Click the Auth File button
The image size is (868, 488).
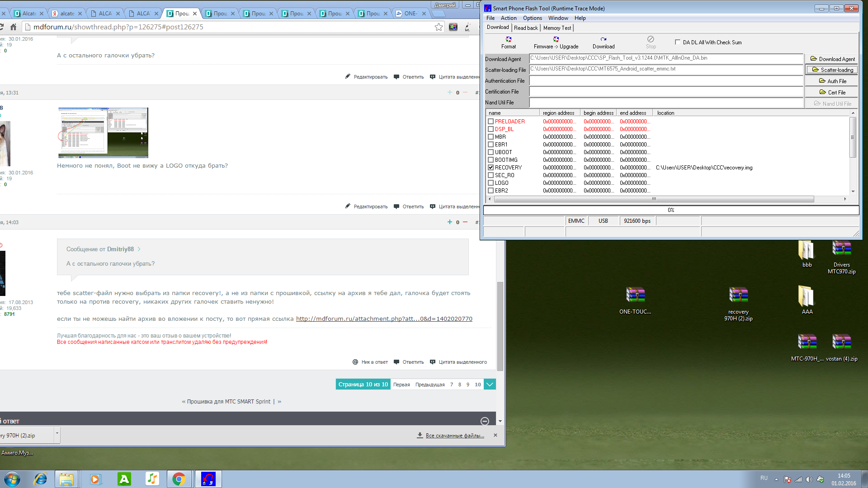click(832, 81)
